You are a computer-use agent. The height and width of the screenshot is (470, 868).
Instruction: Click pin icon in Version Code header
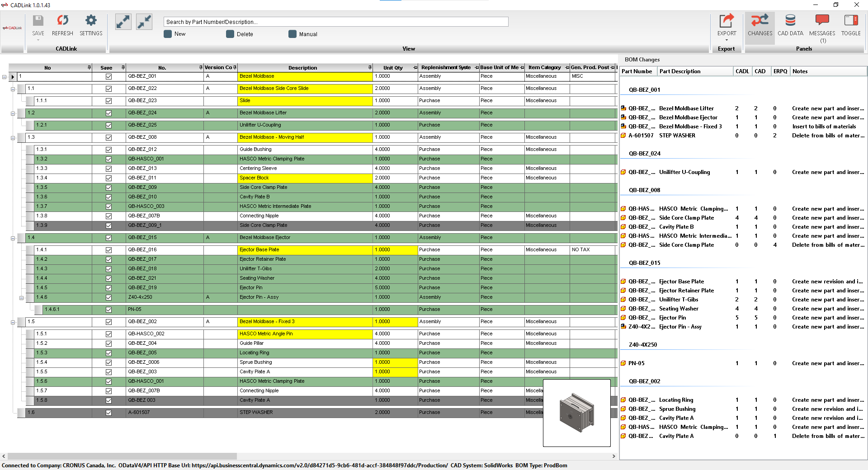[235, 67]
